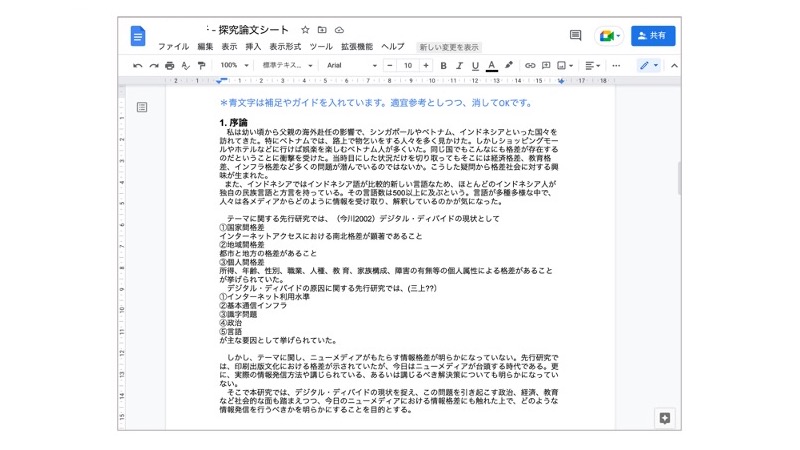Click the insert link icon

[530, 65]
